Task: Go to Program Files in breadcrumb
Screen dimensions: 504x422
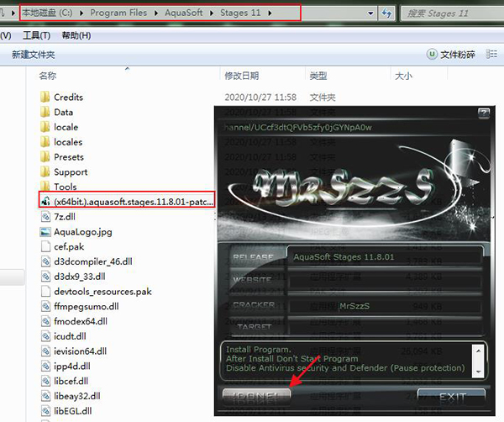Action: click(118, 13)
